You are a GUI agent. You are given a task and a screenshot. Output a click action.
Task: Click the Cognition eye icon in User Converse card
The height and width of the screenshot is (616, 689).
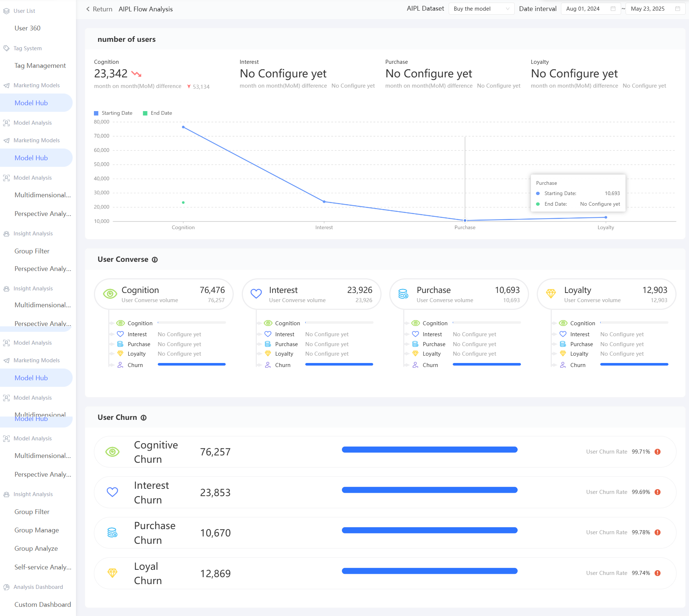click(x=110, y=294)
